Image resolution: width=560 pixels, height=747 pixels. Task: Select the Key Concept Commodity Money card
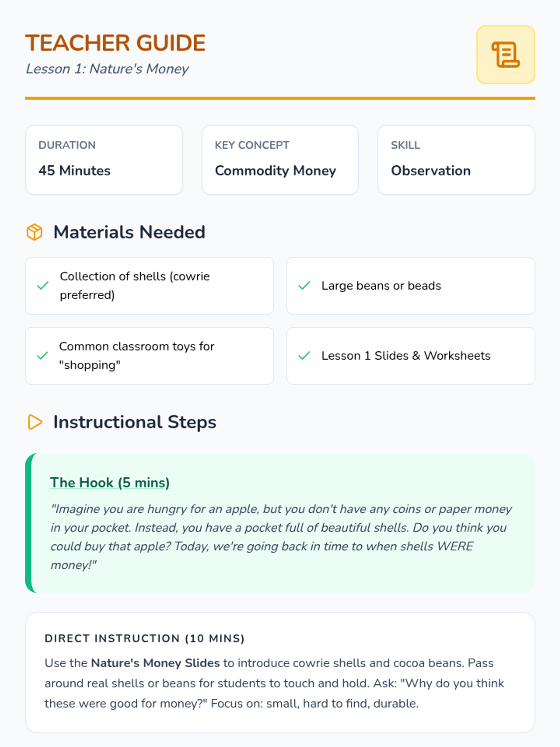[x=280, y=160]
